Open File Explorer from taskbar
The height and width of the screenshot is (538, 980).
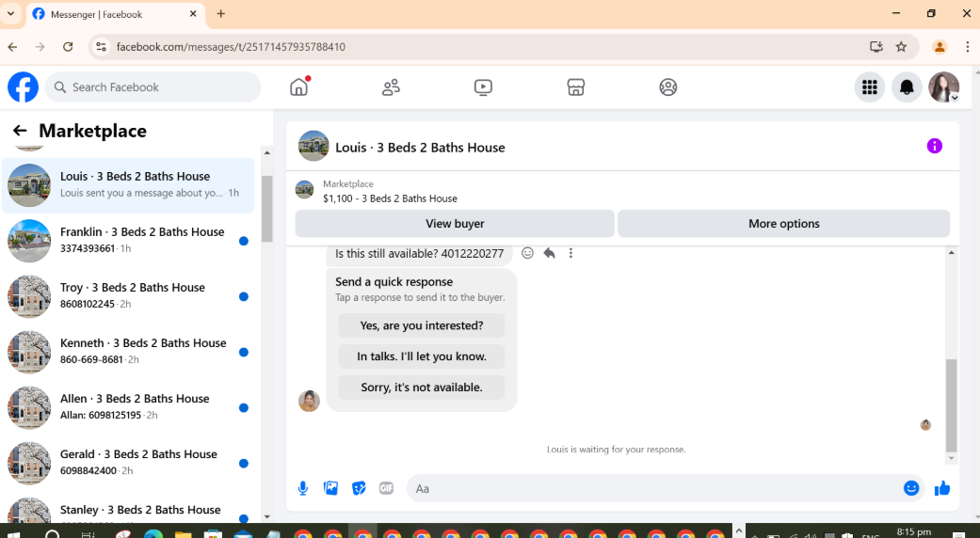coord(184,533)
